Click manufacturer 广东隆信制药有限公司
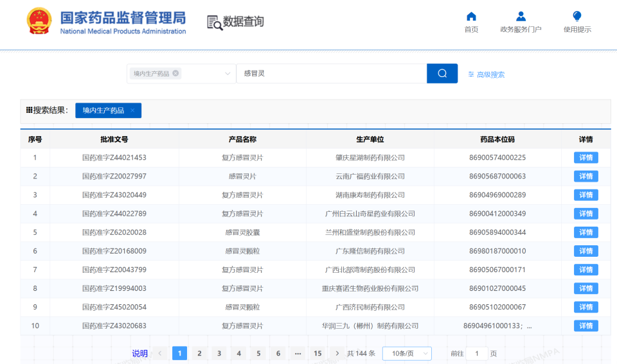Viewport: 617px width, 364px height. (x=370, y=251)
